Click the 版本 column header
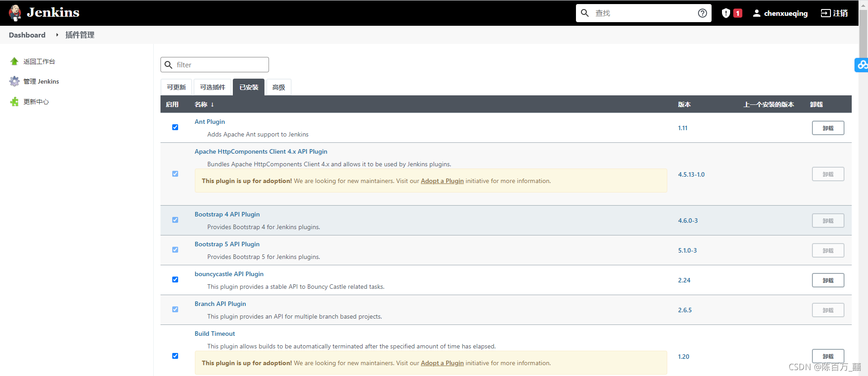 [x=684, y=104]
